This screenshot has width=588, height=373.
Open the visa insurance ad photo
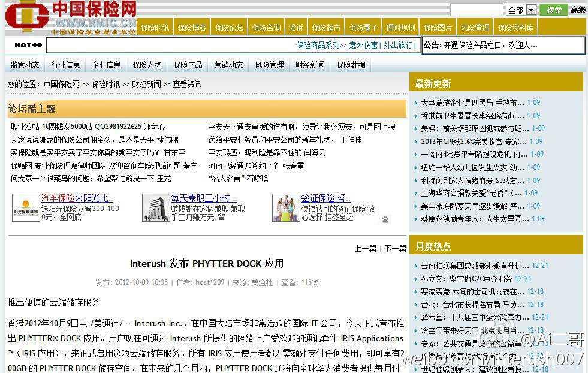coord(286,207)
